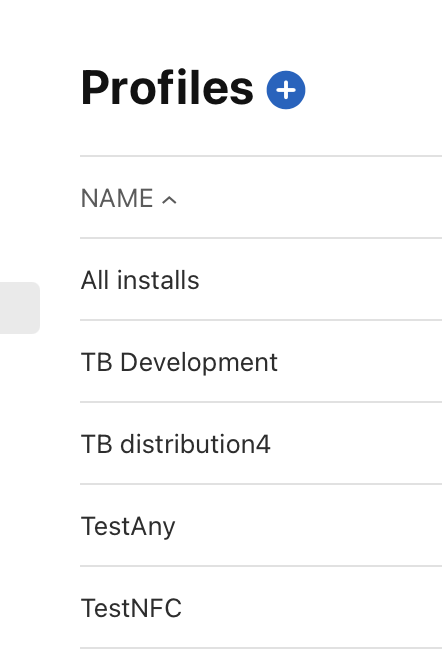Screen dimensions: 442x668
Task: Open the All installs profile
Action: 140,280
